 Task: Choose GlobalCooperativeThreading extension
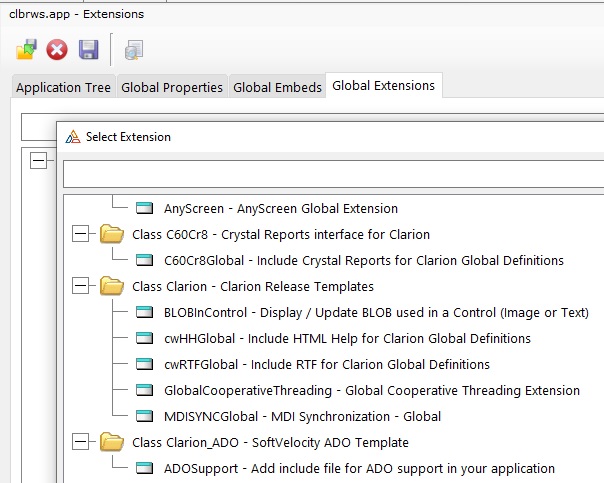coord(371,390)
